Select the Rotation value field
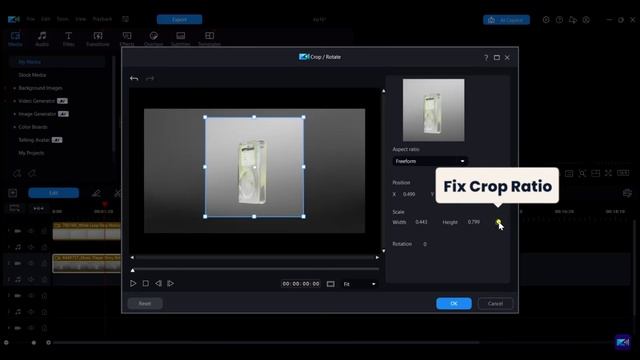The image size is (640, 360). click(425, 244)
